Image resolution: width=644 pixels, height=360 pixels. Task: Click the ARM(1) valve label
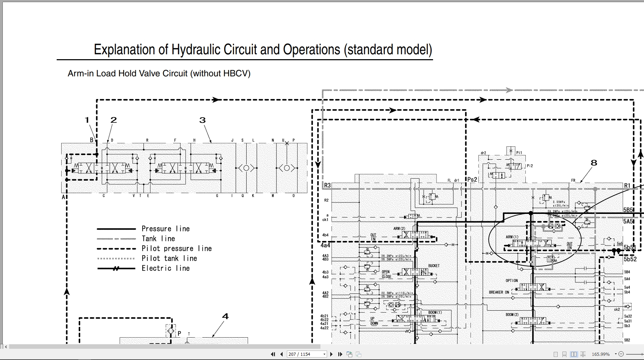(x=512, y=237)
